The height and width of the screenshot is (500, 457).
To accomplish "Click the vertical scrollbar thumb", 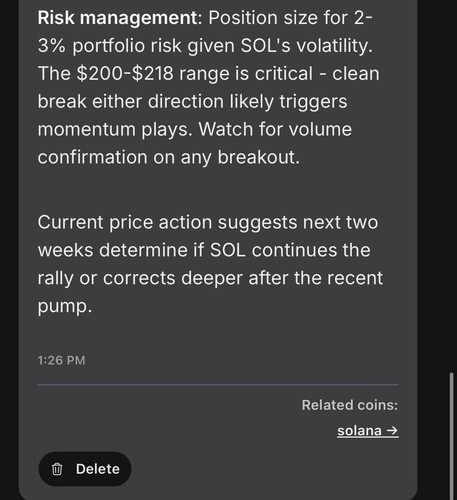I will point(452,436).
